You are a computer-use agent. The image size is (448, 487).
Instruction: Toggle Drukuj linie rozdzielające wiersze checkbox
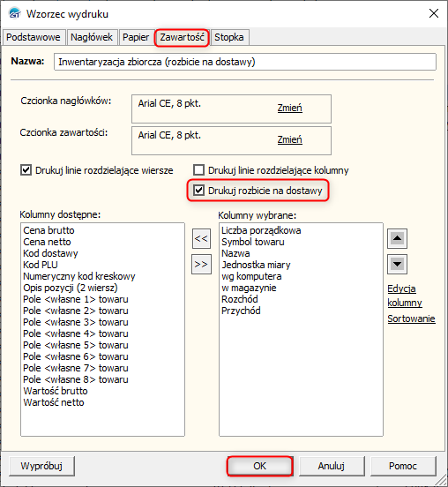26,170
